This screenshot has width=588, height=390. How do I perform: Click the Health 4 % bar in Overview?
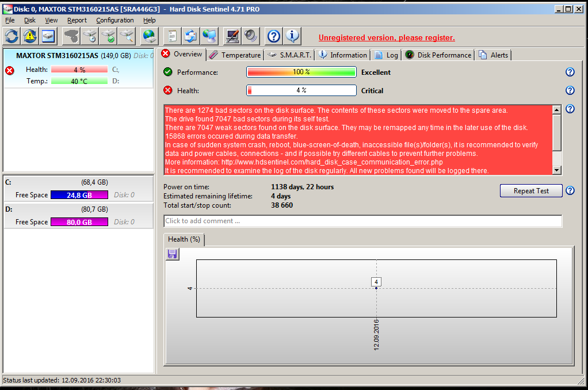pyautogui.click(x=301, y=90)
